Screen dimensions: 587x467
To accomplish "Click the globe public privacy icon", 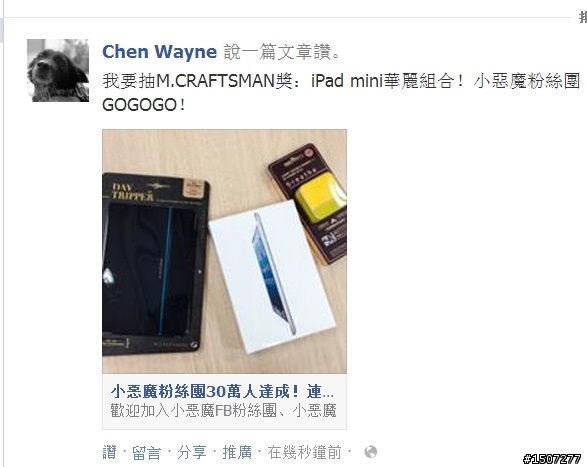I will pos(371,452).
